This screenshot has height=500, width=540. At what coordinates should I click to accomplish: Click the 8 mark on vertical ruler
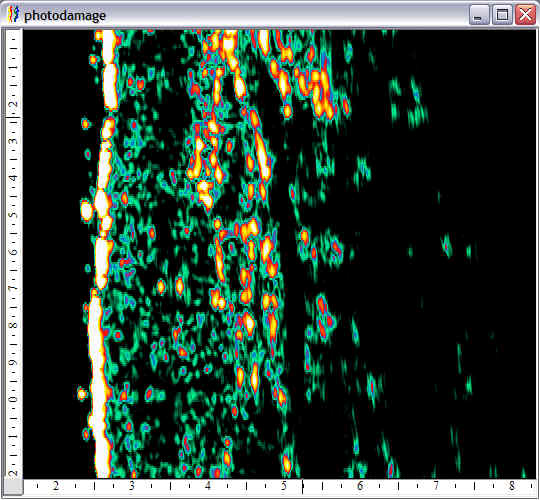[13, 326]
